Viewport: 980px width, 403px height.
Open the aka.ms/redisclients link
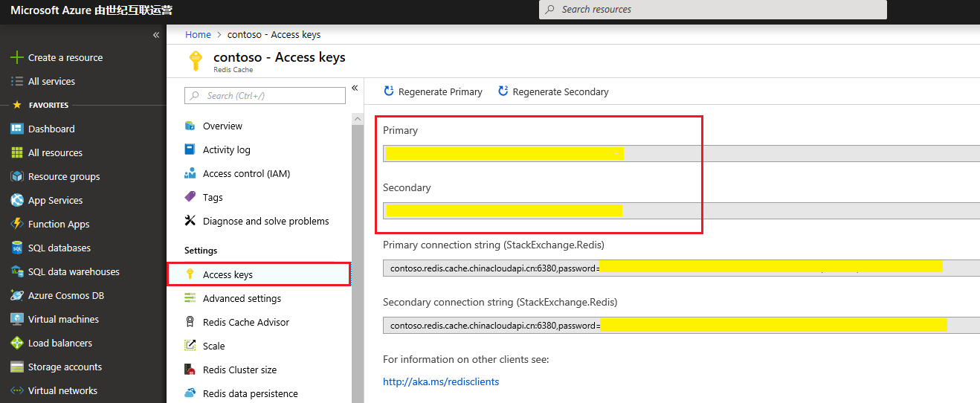[441, 381]
